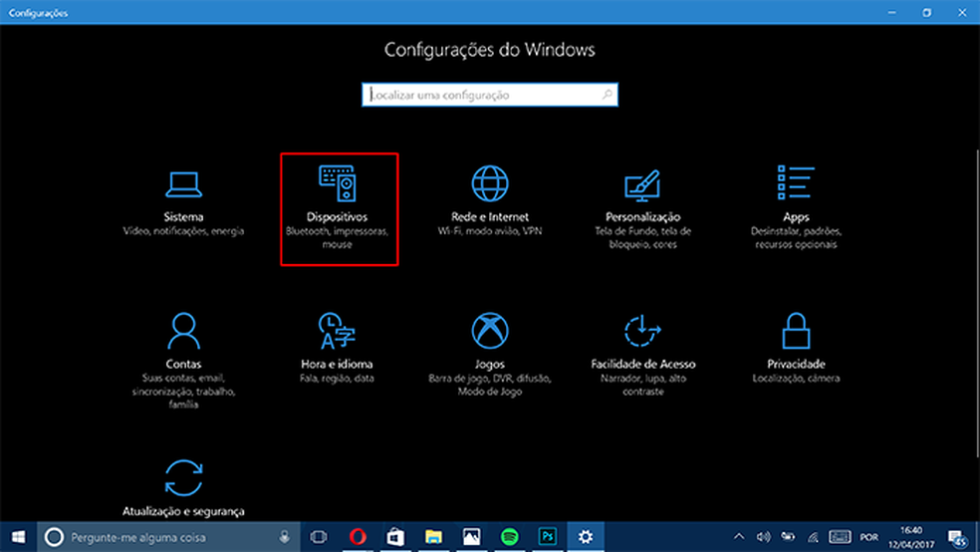Click the 'Sistema' label text
Screen dimensions: 980x552
[x=183, y=217]
